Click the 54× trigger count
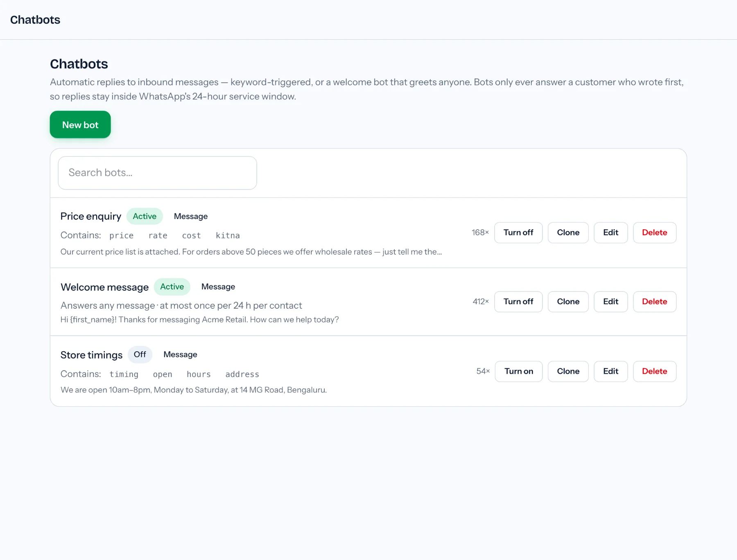This screenshot has height=560, width=737. click(x=483, y=371)
